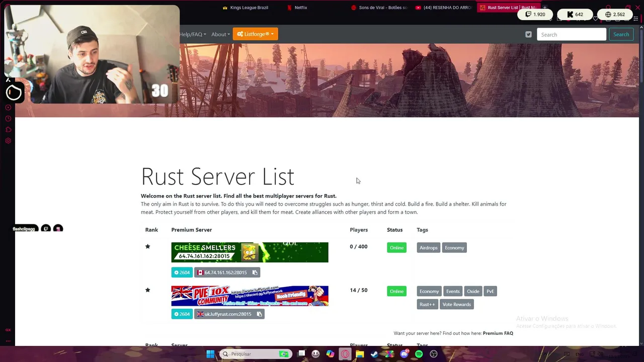Viewport: 644px width, 362px height.
Task: Click the Windows taskbar Pesquisar search box
Action: [x=256, y=354]
